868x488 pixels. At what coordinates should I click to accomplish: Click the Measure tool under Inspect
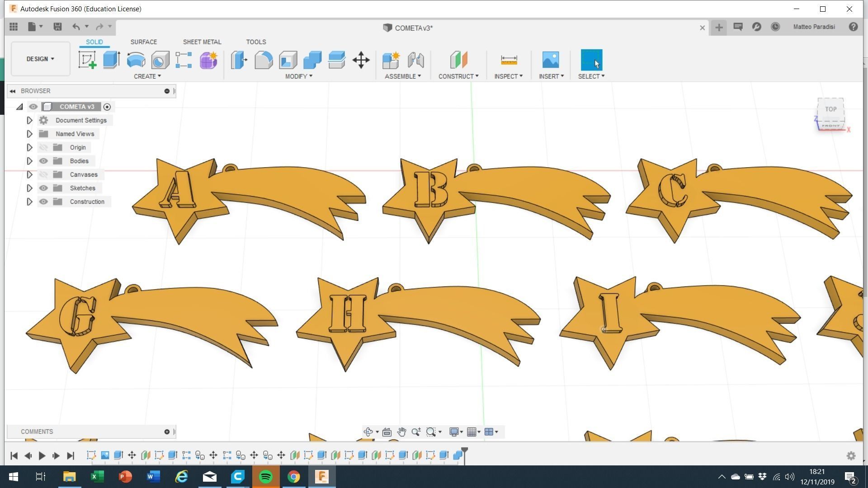[x=509, y=60]
